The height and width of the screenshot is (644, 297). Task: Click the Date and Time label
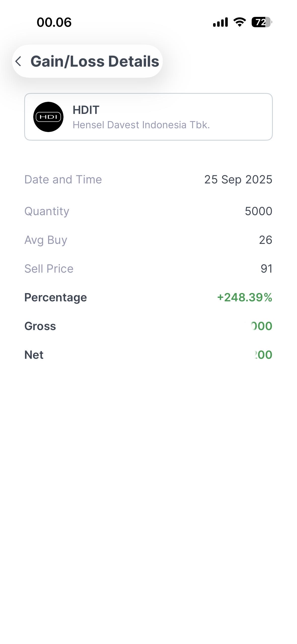63,180
